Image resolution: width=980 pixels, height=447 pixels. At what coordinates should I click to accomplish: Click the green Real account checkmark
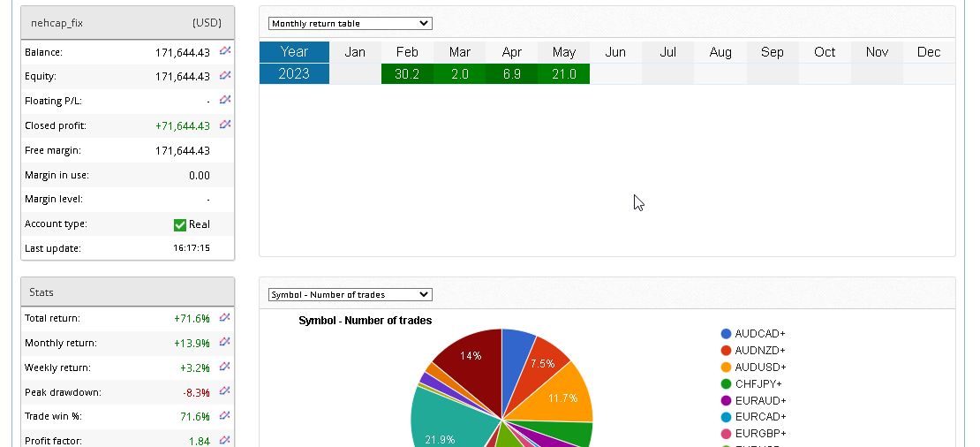(180, 224)
